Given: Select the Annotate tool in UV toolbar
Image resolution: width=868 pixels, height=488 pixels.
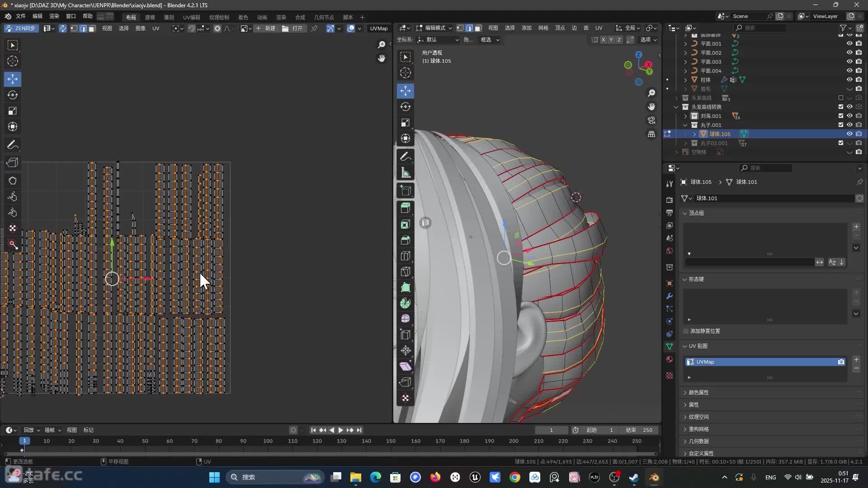Looking at the screenshot, I should pos(13,145).
